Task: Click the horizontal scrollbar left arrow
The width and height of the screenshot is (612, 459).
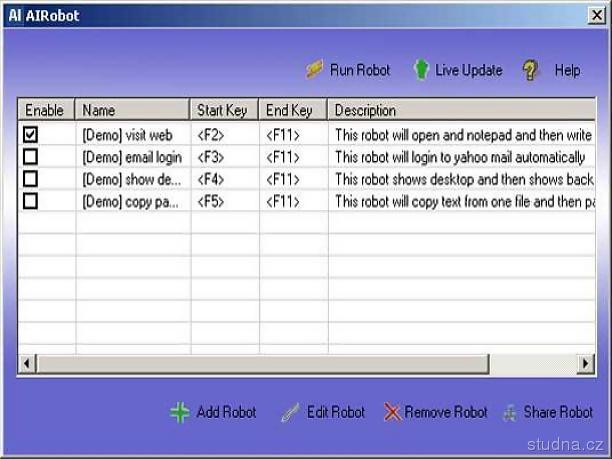Action: (x=27, y=363)
